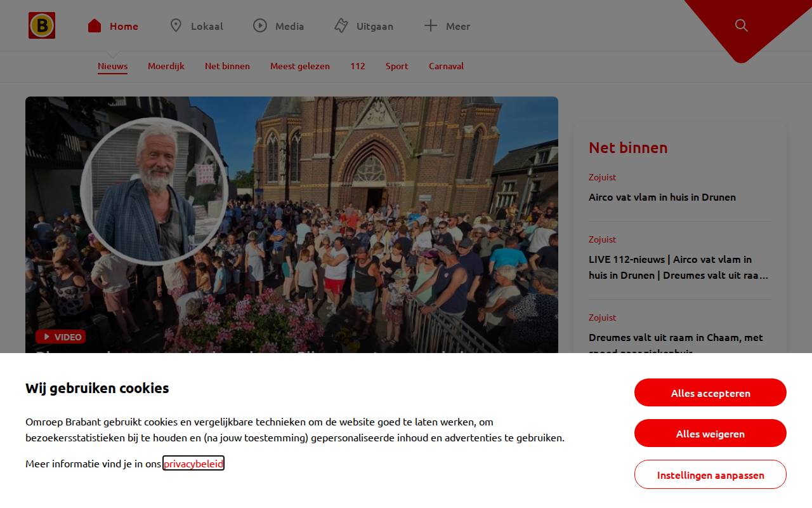Click Instellingen aanpassen button

(710, 474)
